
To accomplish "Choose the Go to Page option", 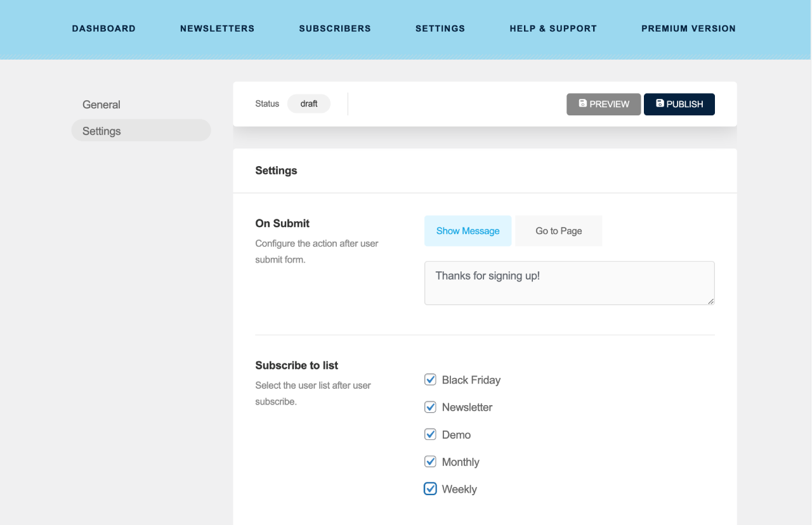I will click(x=558, y=231).
